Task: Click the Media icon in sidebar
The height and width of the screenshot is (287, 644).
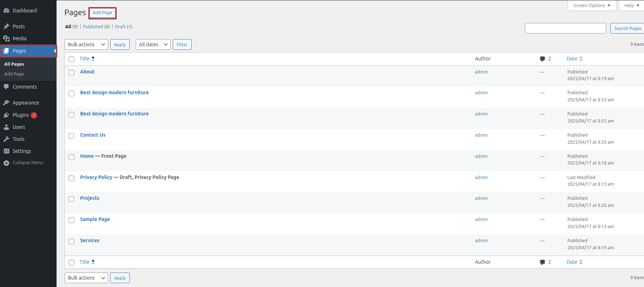Action: tap(6, 38)
